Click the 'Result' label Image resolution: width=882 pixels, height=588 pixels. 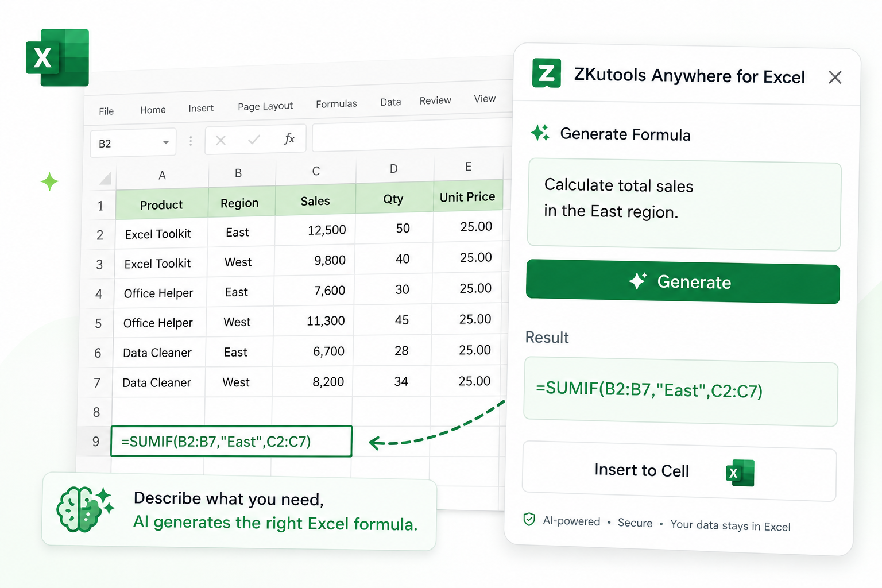pyautogui.click(x=547, y=337)
